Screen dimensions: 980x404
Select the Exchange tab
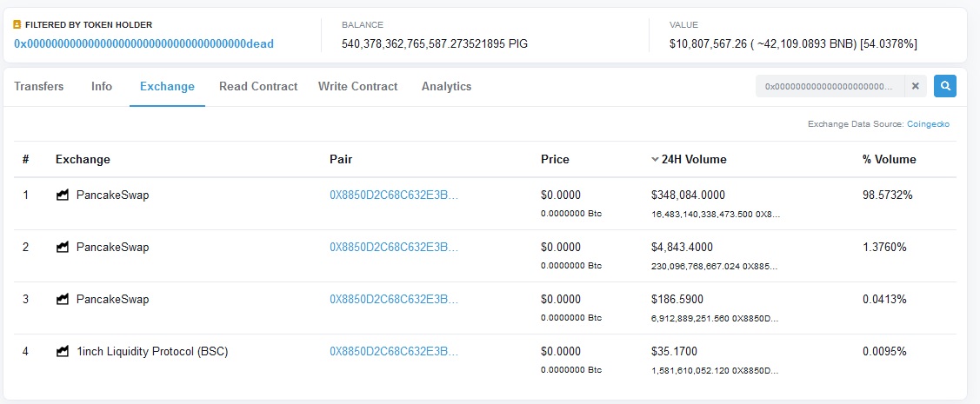point(167,87)
